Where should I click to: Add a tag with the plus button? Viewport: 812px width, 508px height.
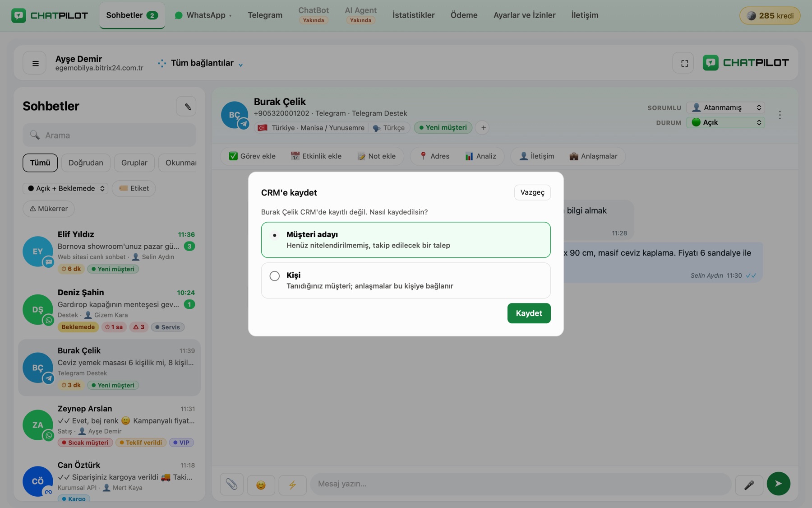[483, 128]
